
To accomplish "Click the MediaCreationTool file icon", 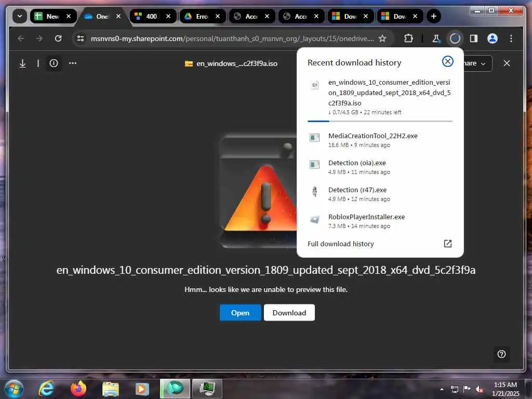I will (314, 137).
